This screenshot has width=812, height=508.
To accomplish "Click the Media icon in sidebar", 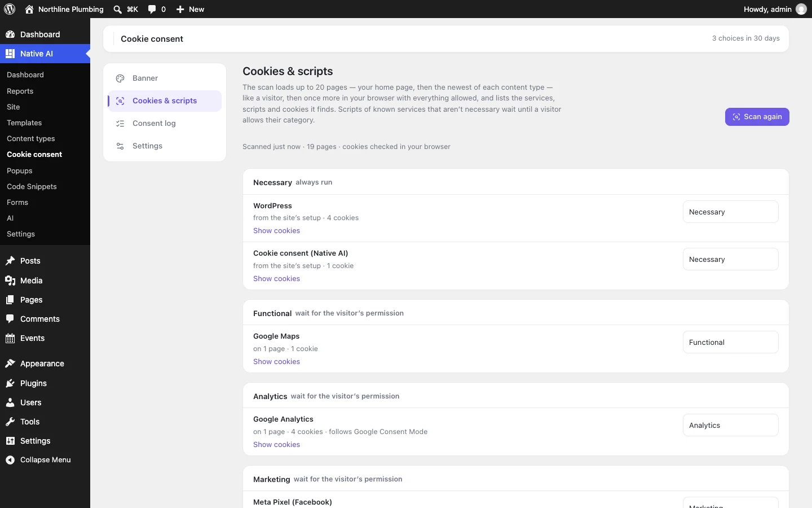I will (10, 281).
